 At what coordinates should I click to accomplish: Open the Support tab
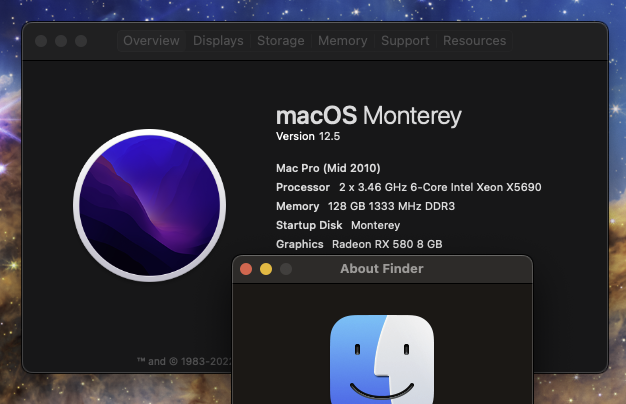click(x=405, y=41)
